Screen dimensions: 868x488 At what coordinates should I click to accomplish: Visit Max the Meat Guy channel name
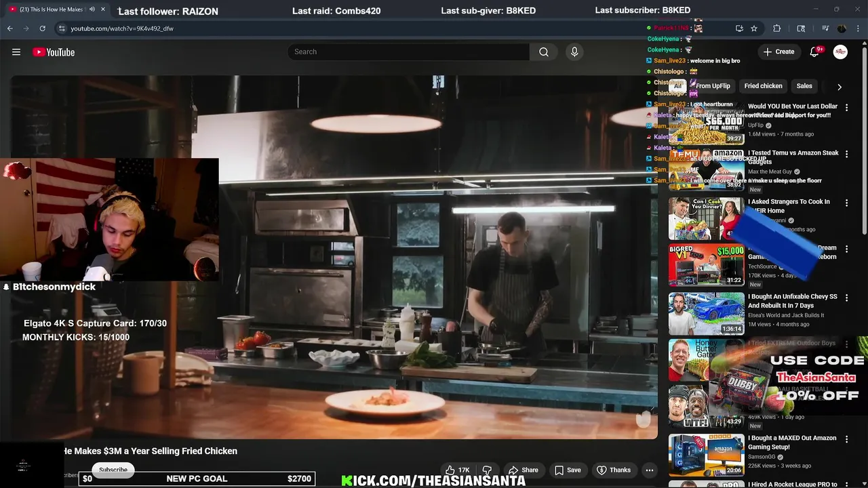point(770,172)
